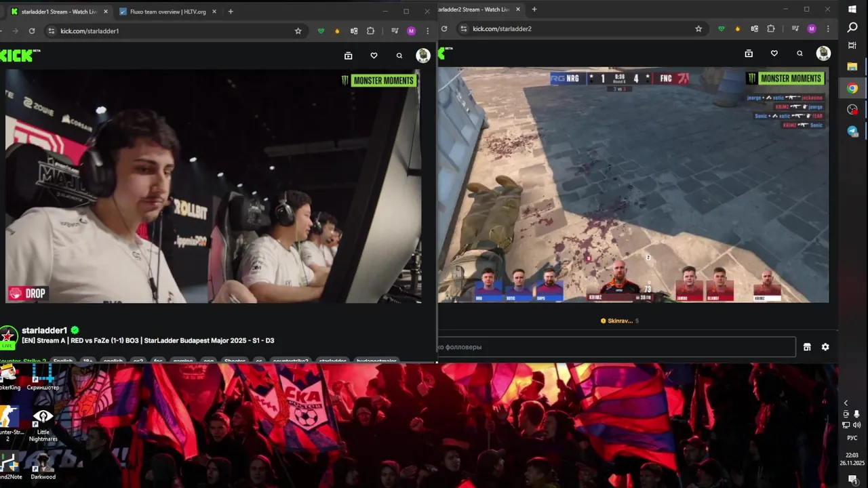Screen dimensions: 868x488
Task: Open Chrome three-dot menu in right window
Action: pos(828,28)
